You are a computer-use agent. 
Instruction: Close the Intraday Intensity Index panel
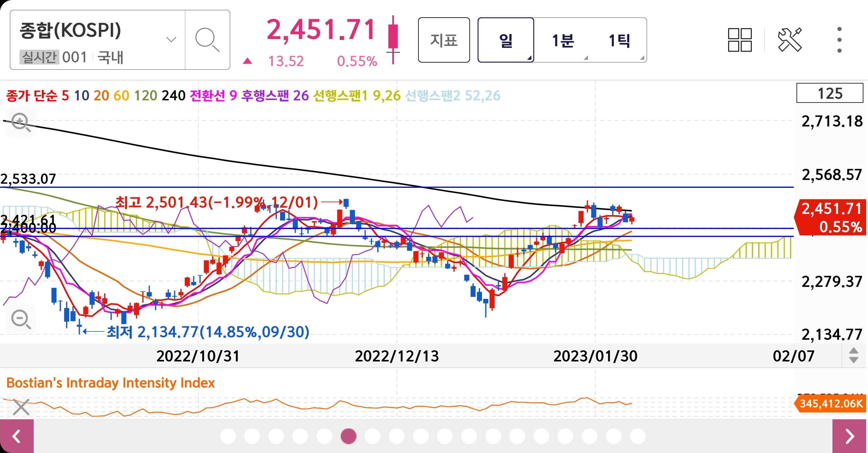(21, 407)
